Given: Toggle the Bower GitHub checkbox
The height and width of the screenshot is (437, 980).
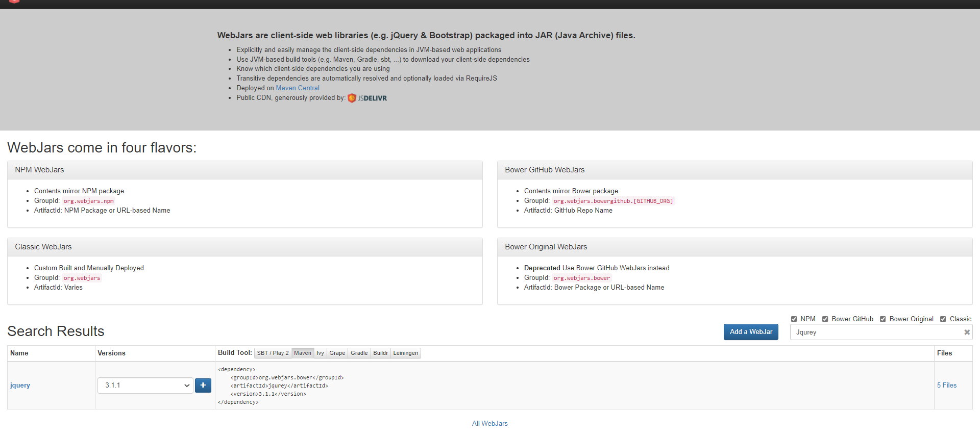Looking at the screenshot, I should pyautogui.click(x=825, y=319).
